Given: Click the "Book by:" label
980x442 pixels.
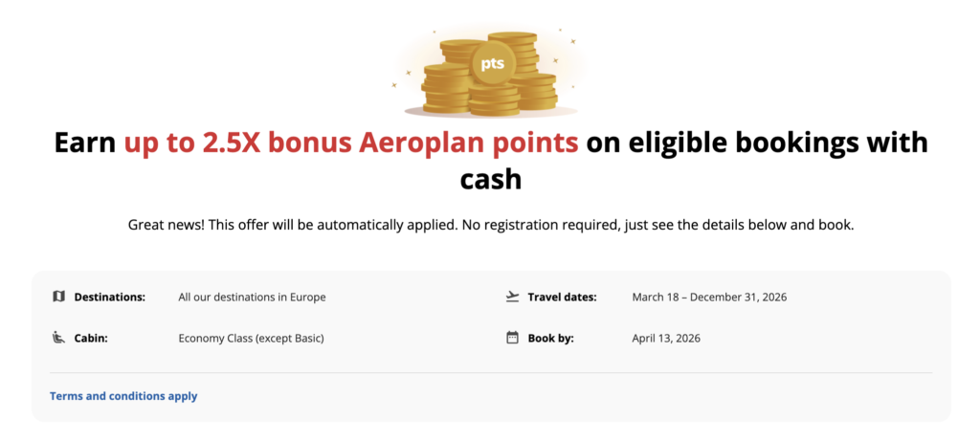Looking at the screenshot, I should tap(550, 339).
